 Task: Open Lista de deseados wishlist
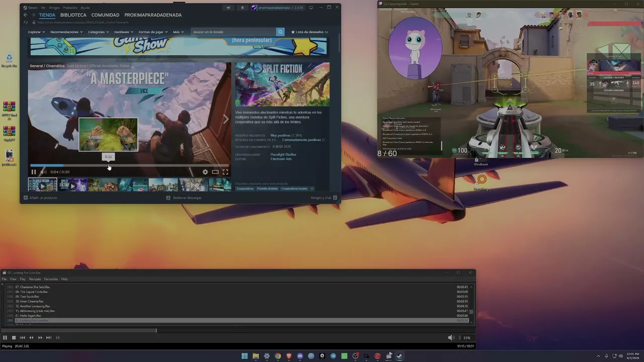309,32
